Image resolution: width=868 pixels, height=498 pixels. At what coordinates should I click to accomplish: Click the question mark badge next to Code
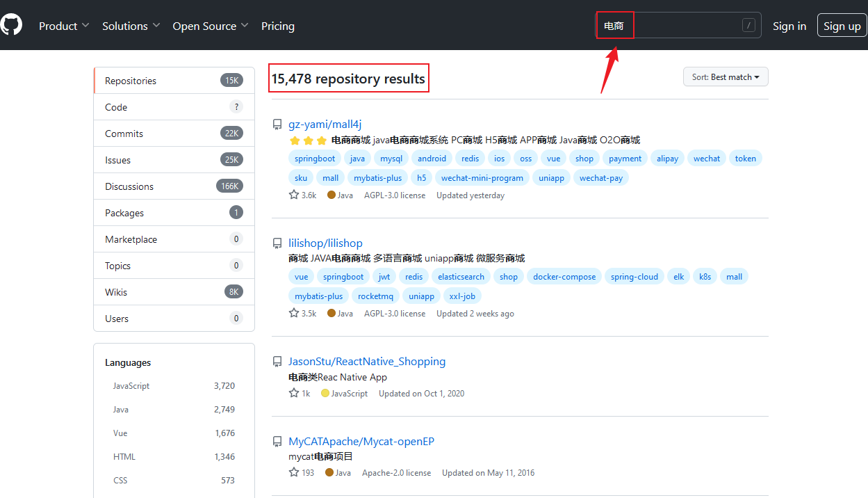(236, 106)
